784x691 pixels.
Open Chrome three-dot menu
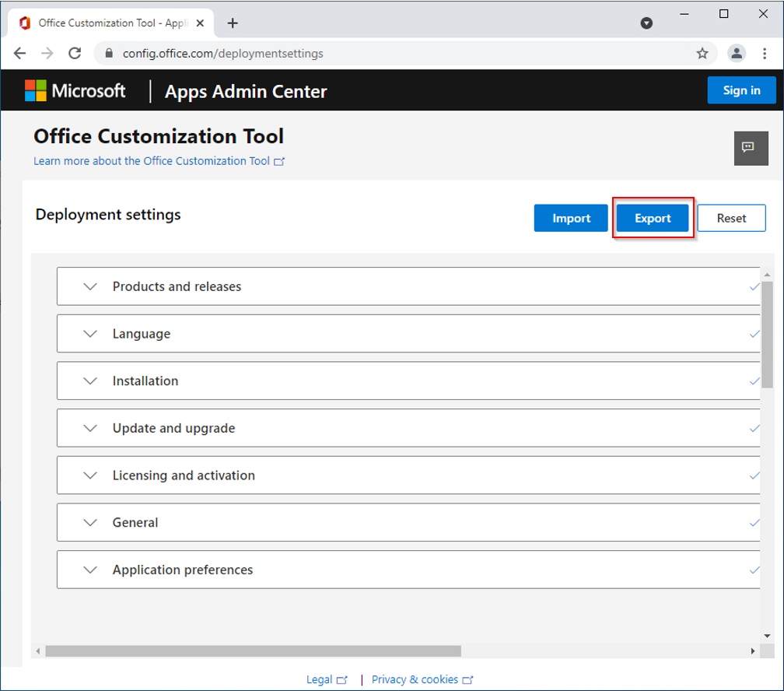pyautogui.click(x=765, y=53)
